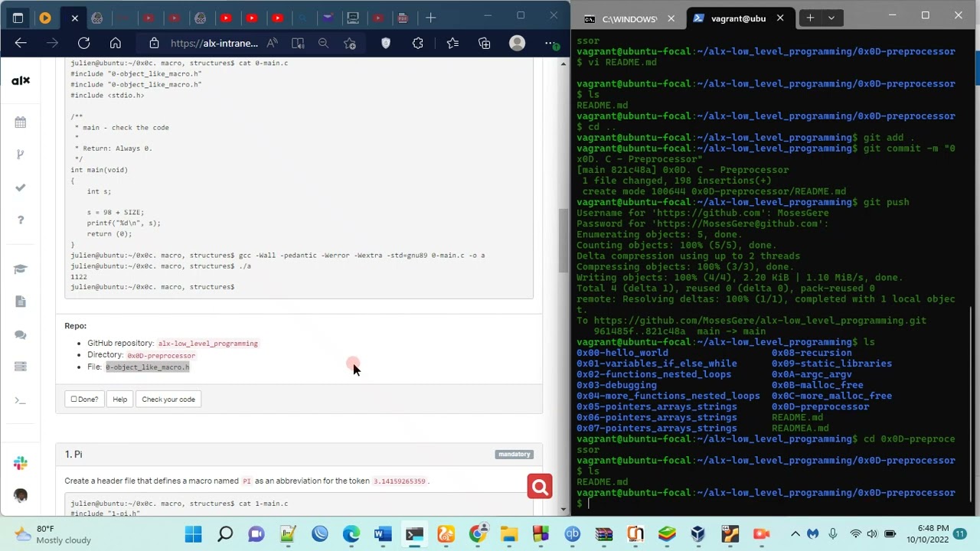Click the 0x0D-preprocessor directory name
The height and width of the screenshot is (551, 980).
click(162, 356)
